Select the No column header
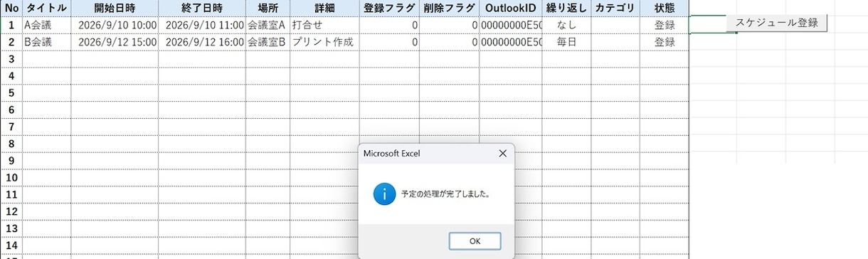Image resolution: width=868 pixels, height=259 pixels. coord(11,8)
